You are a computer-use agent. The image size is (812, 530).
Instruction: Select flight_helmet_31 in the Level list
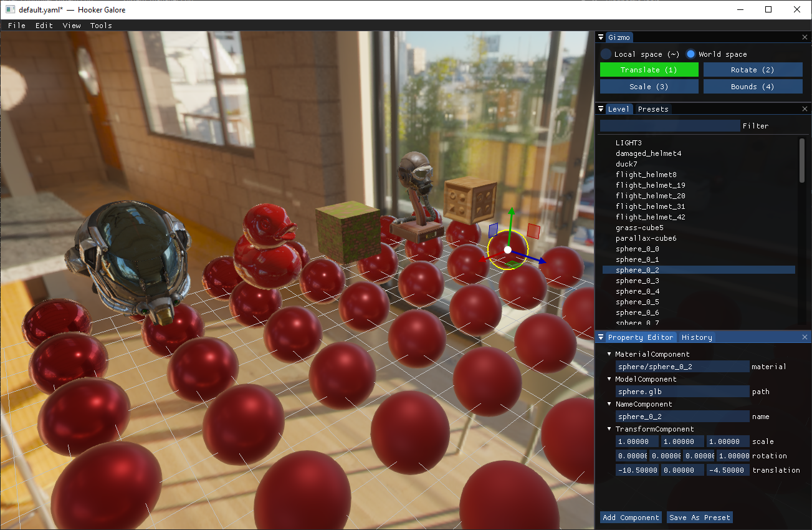(x=699, y=206)
